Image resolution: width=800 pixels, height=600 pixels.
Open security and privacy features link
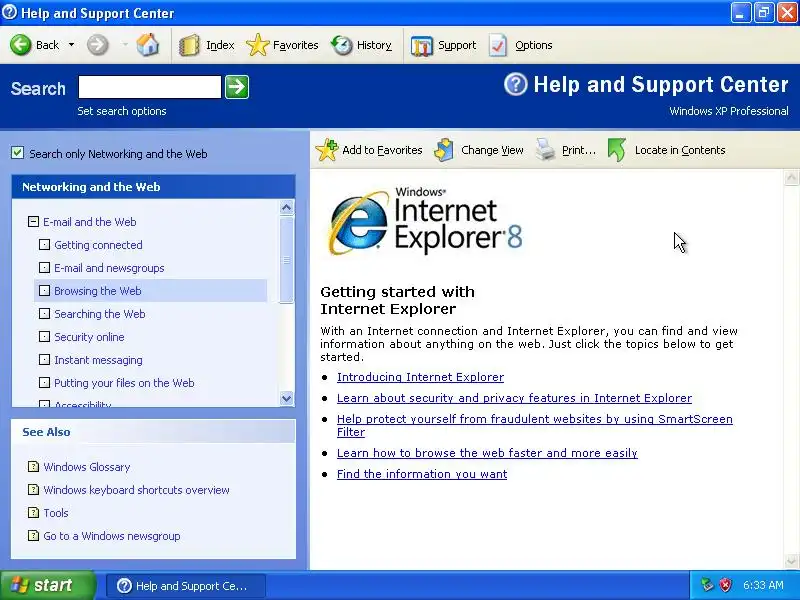coord(514,398)
